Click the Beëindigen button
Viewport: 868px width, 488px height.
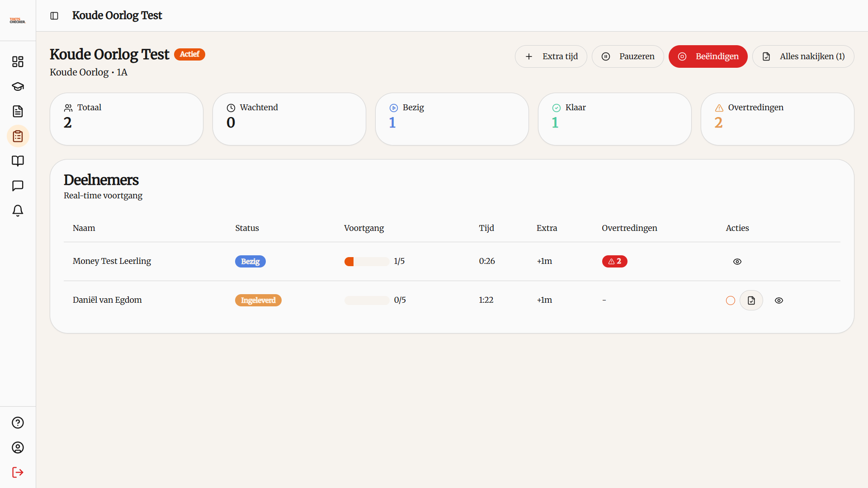tap(708, 56)
